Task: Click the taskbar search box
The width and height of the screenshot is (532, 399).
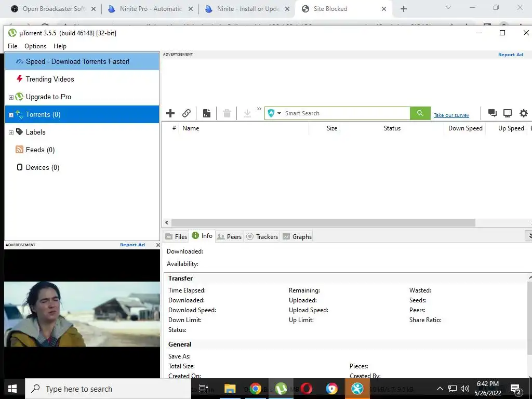Action: (108, 389)
